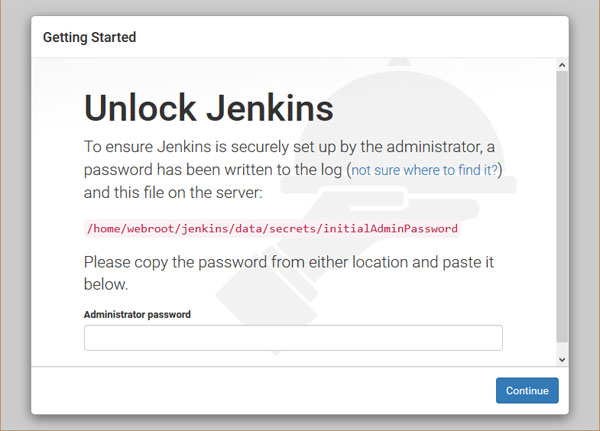Click the scrollbar up arrow
600x431 pixels.
[562, 65]
